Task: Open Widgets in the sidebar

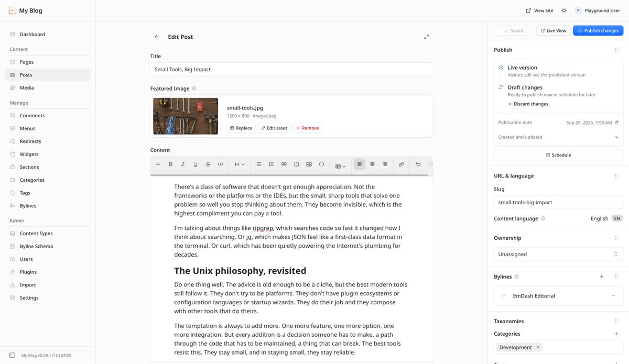Action: 48,154
